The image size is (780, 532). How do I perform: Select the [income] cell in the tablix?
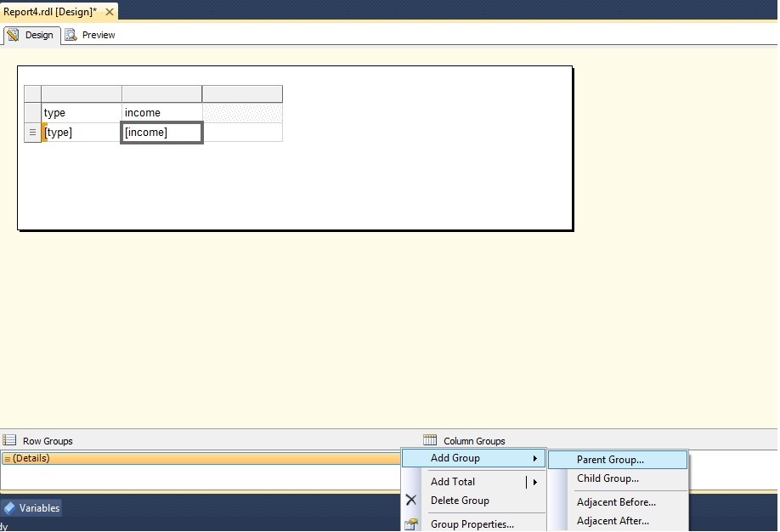[161, 132]
